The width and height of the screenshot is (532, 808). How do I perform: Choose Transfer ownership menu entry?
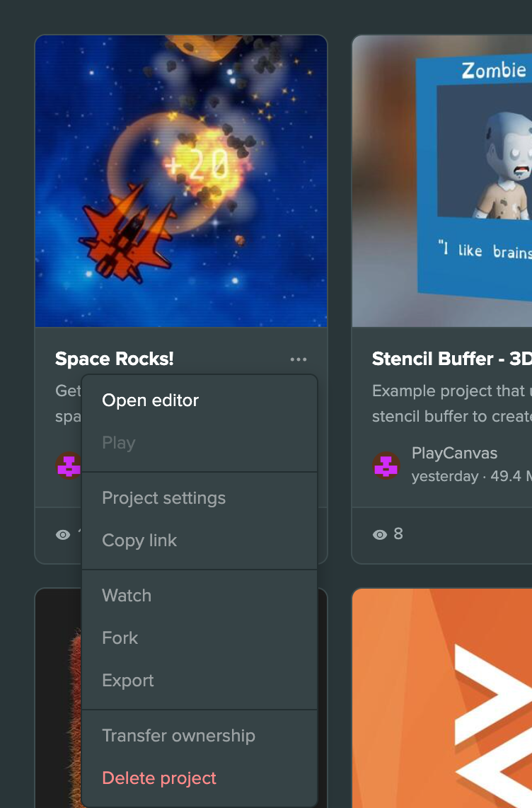(x=199, y=735)
